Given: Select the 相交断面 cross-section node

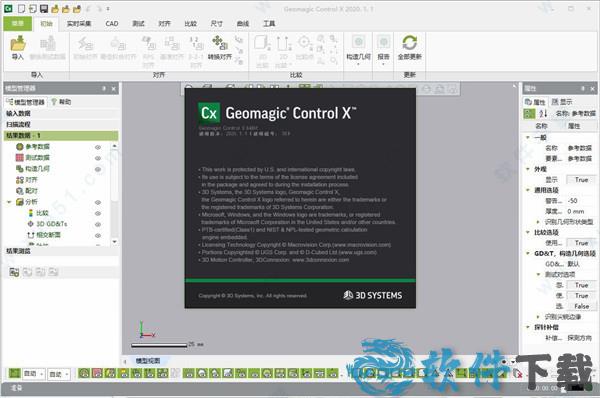Looking at the screenshot, I should [44, 235].
